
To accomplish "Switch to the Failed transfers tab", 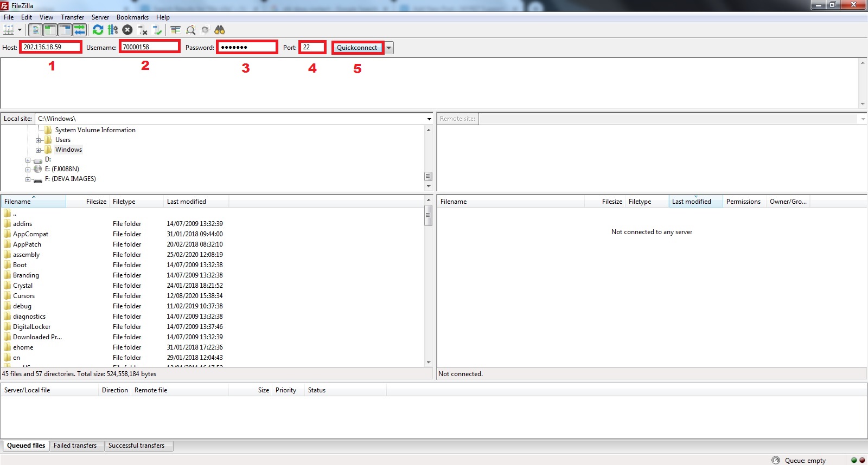I will point(75,445).
